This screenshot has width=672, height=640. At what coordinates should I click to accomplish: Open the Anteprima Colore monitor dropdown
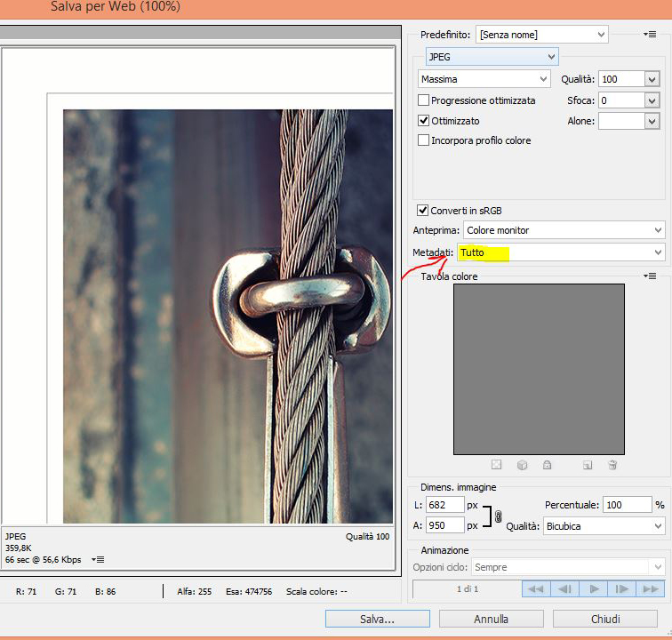561,230
